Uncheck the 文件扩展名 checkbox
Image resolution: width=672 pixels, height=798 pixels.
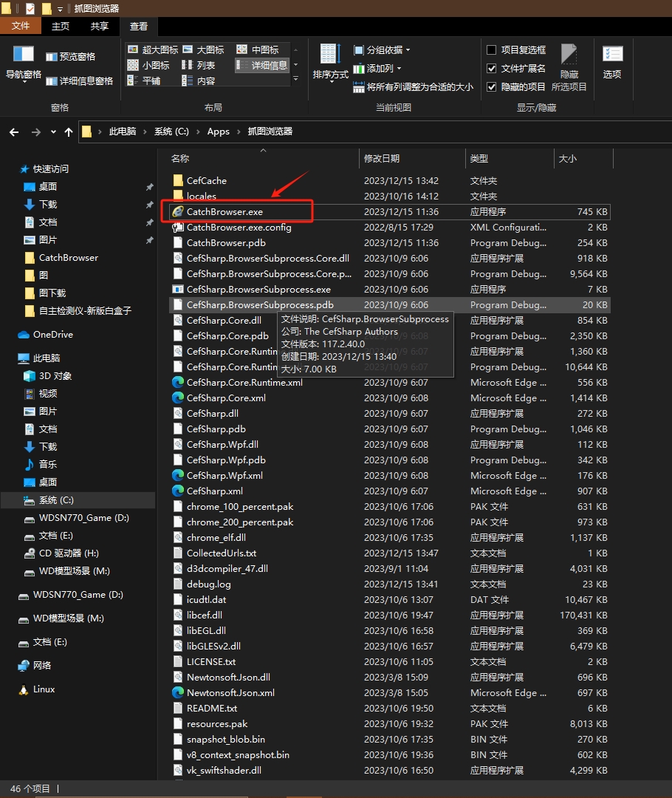[x=491, y=68]
